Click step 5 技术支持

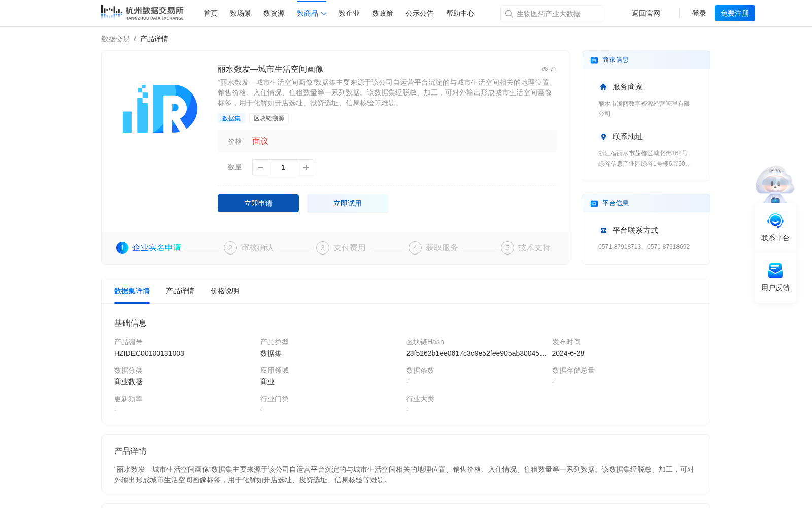[526, 248]
